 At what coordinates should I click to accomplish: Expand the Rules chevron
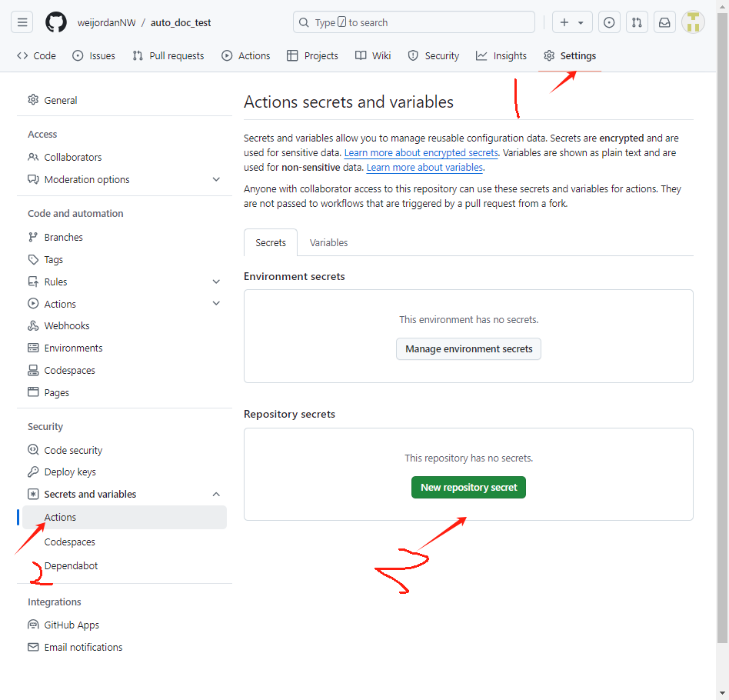(x=216, y=282)
